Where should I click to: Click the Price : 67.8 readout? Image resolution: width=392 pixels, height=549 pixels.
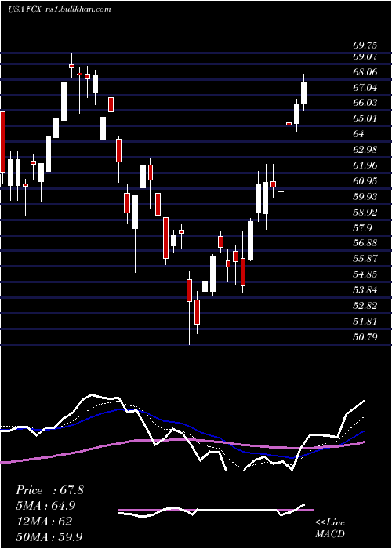[x=49, y=490]
